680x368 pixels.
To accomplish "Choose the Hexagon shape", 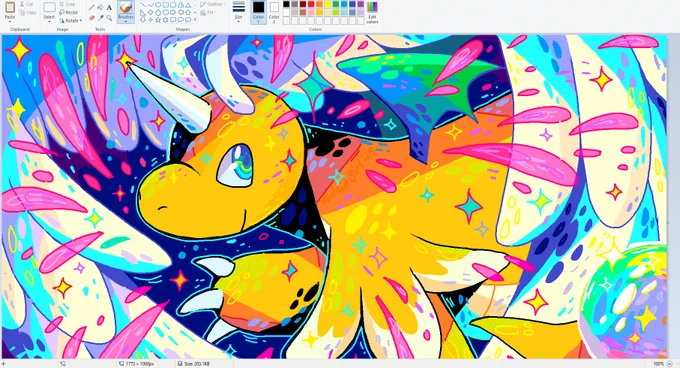I will pyautogui.click(x=165, y=13).
